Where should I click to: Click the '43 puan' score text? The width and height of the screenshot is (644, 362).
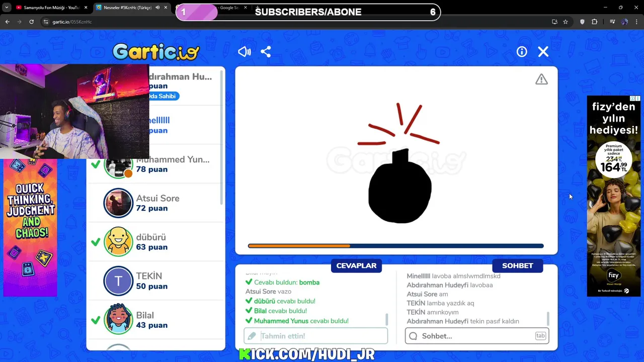point(151,325)
